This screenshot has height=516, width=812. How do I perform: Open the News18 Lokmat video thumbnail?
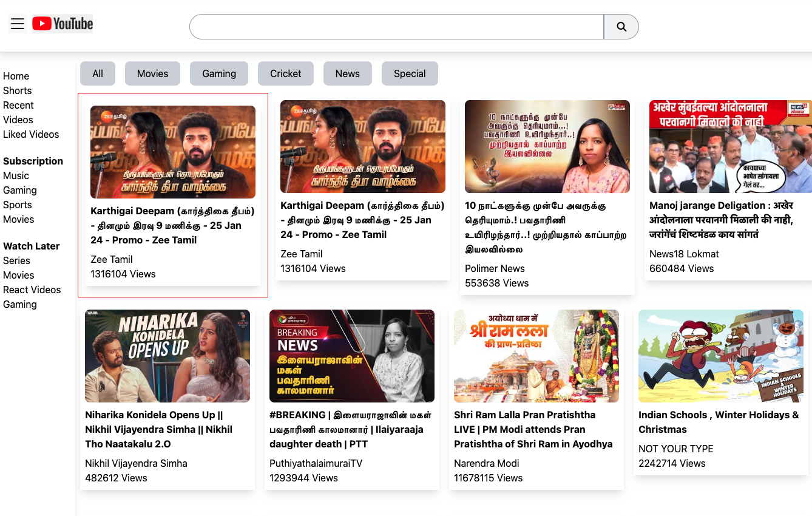(x=731, y=146)
